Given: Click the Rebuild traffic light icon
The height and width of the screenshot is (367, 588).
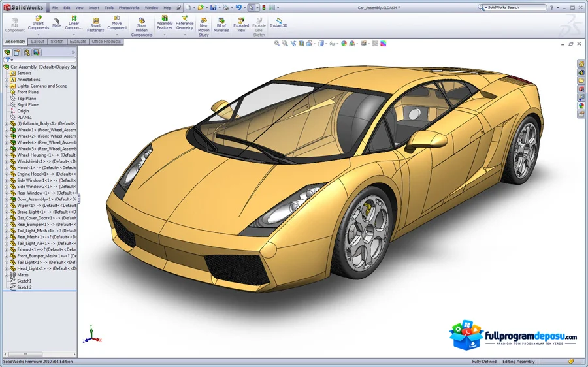Looking at the screenshot, I should [x=264, y=7].
